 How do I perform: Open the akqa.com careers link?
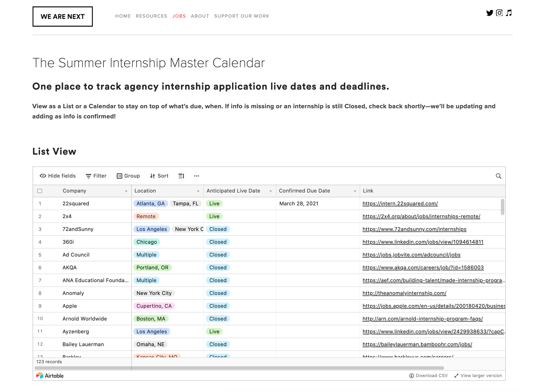423,267
